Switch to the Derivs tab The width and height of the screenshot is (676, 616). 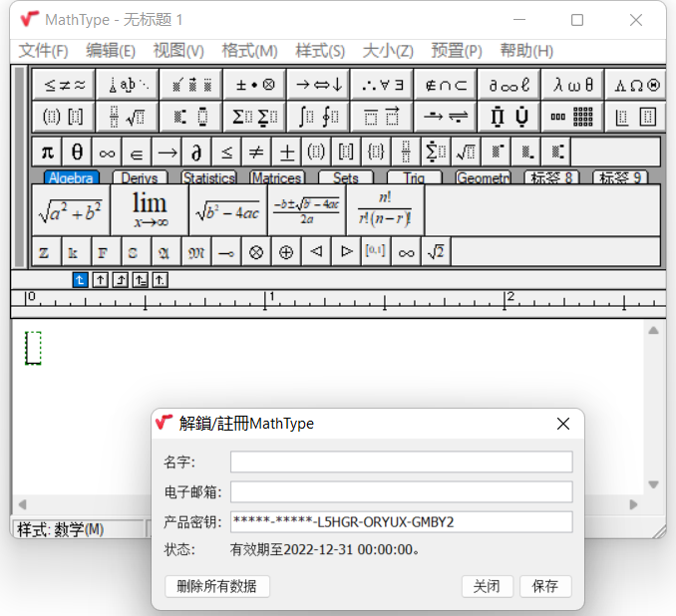click(x=140, y=177)
